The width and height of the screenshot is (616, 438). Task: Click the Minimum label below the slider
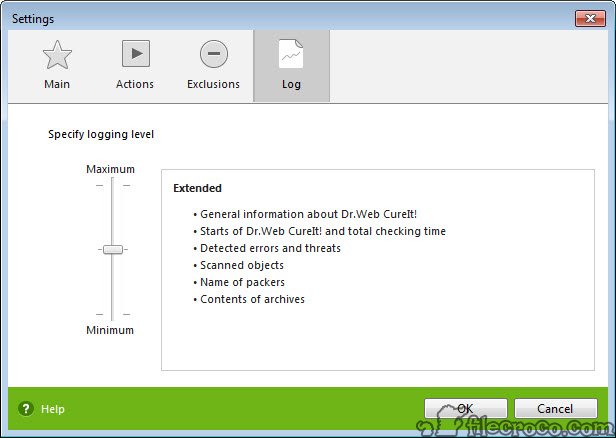coord(110,330)
